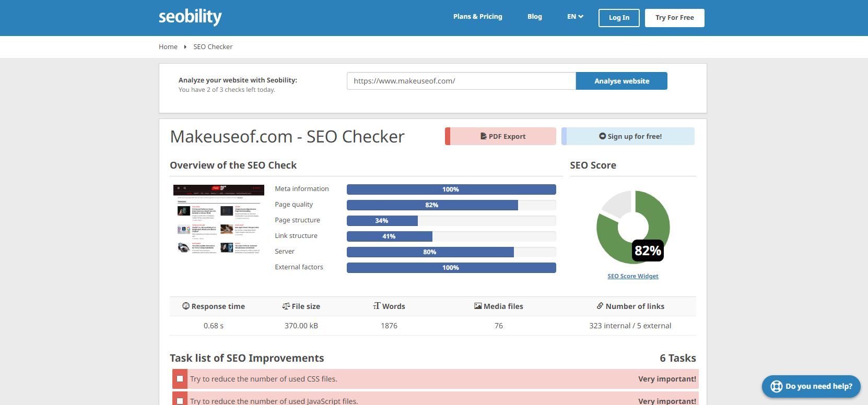Click Very important! on the CSS files task
Image resolution: width=868 pixels, height=405 pixels.
pos(667,379)
